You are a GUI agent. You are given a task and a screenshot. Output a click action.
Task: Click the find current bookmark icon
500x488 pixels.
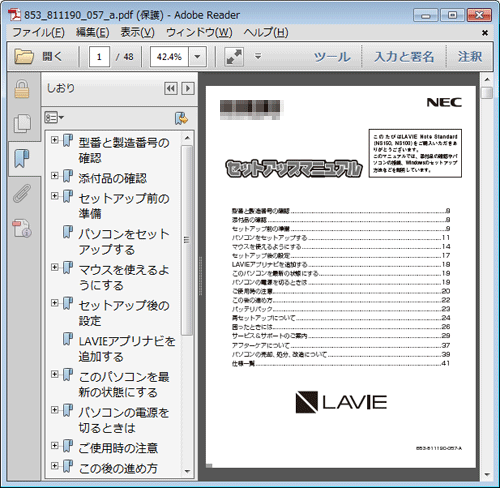[x=181, y=118]
